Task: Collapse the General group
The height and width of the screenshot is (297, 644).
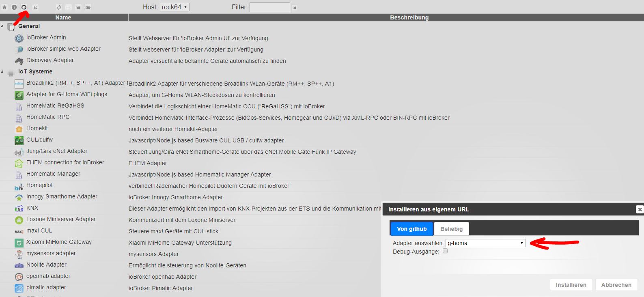Action: click(x=2, y=26)
